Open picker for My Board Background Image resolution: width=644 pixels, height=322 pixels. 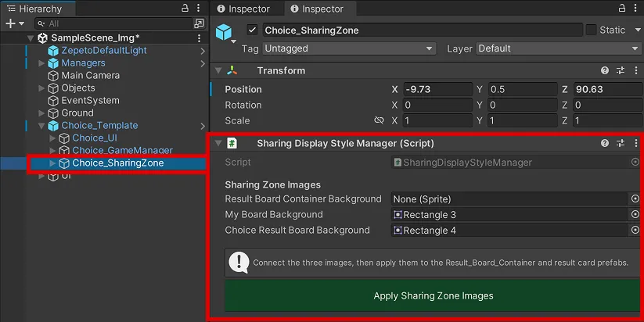tap(635, 214)
